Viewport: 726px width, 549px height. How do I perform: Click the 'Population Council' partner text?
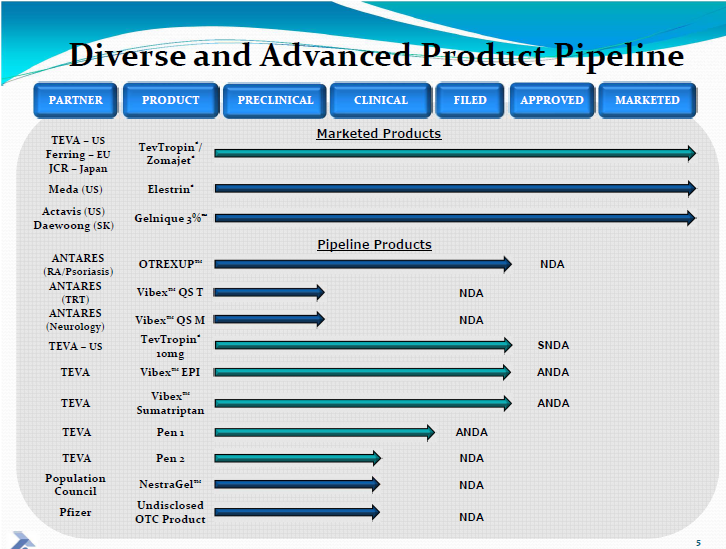pyautogui.click(x=75, y=485)
